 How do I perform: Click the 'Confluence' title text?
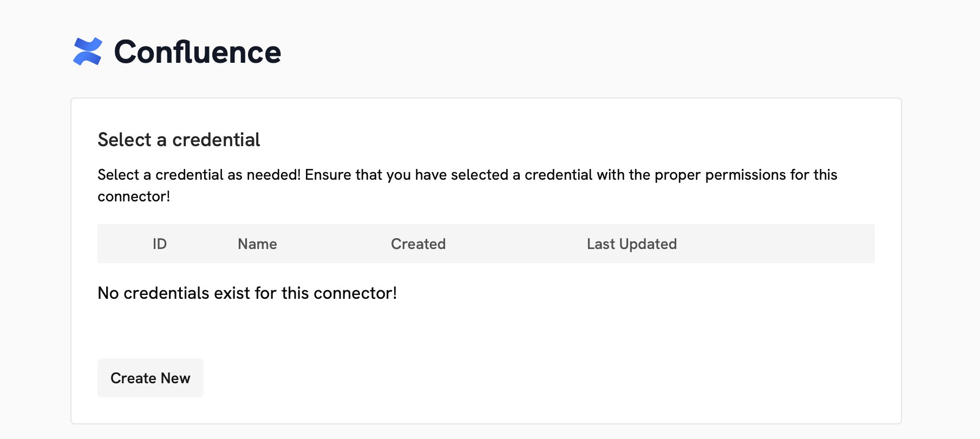[197, 51]
